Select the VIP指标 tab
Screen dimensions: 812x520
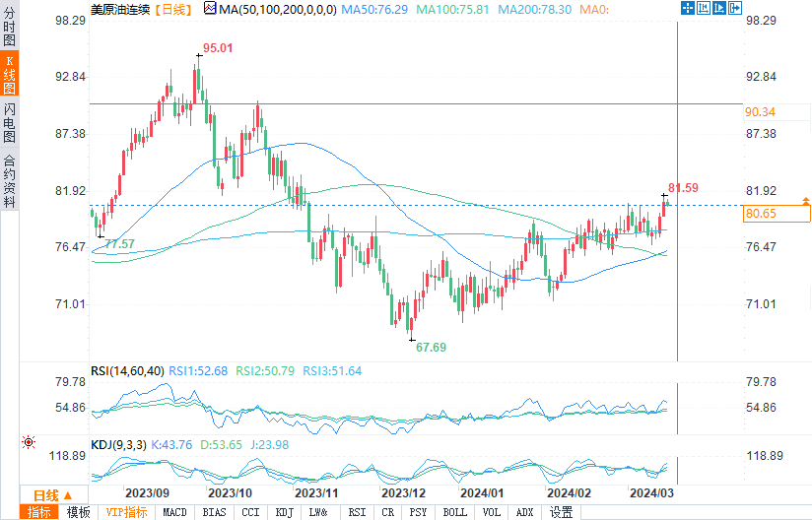pos(126,512)
